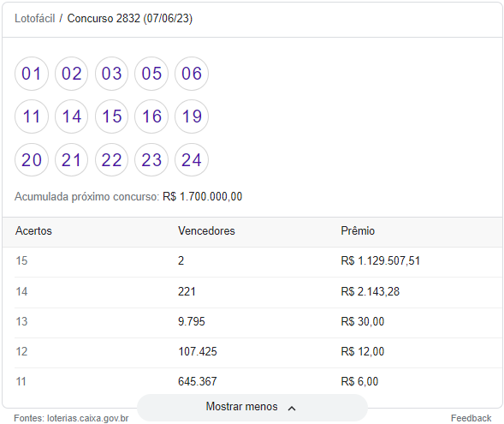This screenshot has height=424, width=504.
Task: Click lottery ball number 06
Action: (192, 74)
